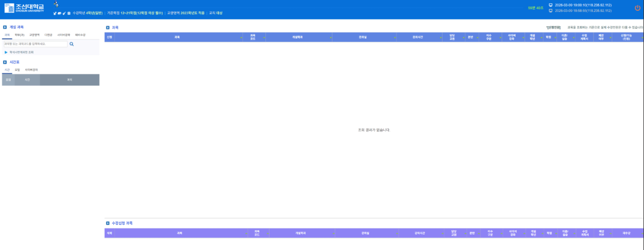Click the 교양영역 2023학년도 적용 text

[186, 13]
